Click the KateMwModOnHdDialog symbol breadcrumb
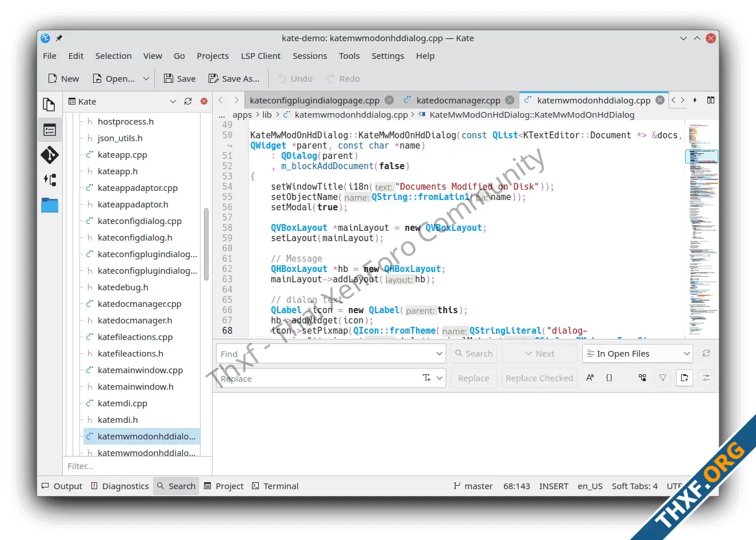The width and height of the screenshot is (756, 540). 531,115
